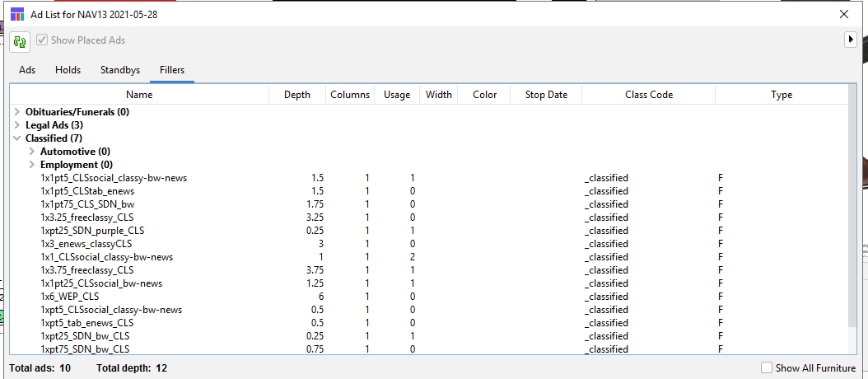Expand the Obituaries/Funerals group
This screenshot has height=379, width=868.
pyautogui.click(x=17, y=112)
